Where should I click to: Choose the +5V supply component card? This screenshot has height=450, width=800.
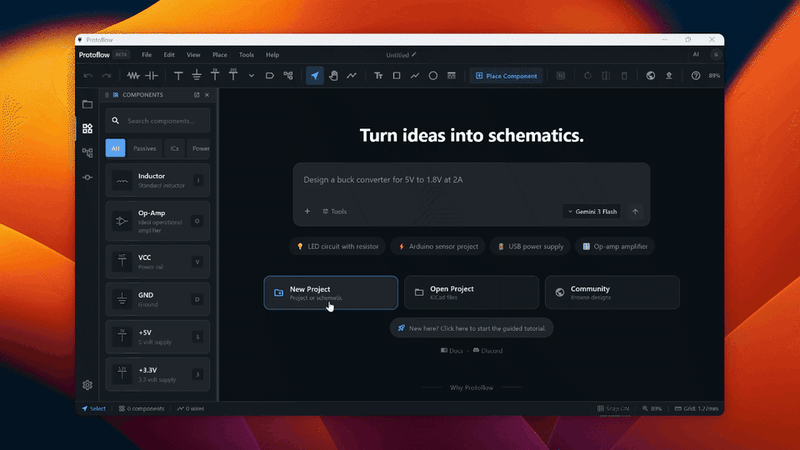(x=158, y=337)
